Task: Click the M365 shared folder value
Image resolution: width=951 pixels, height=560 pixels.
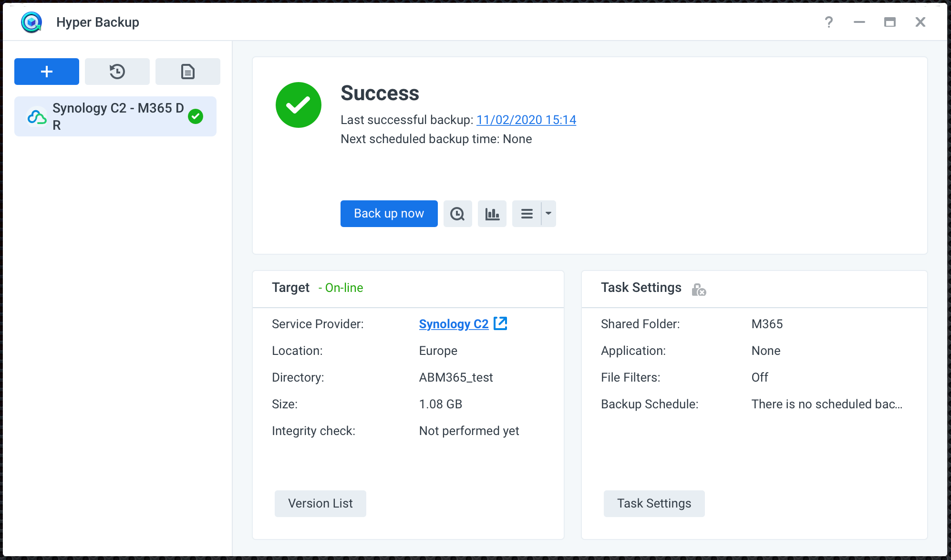Action: point(767,324)
